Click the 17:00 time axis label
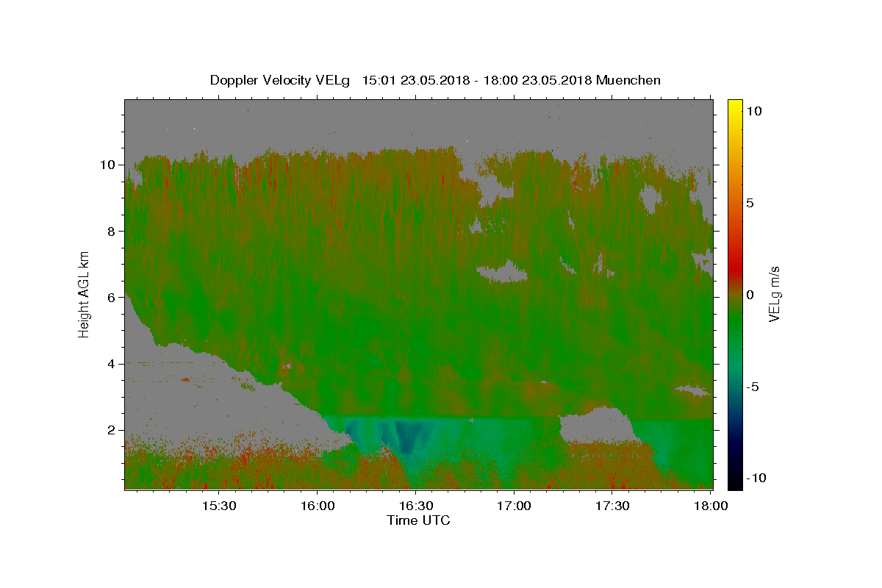The height and width of the screenshot is (588, 882). (514, 506)
